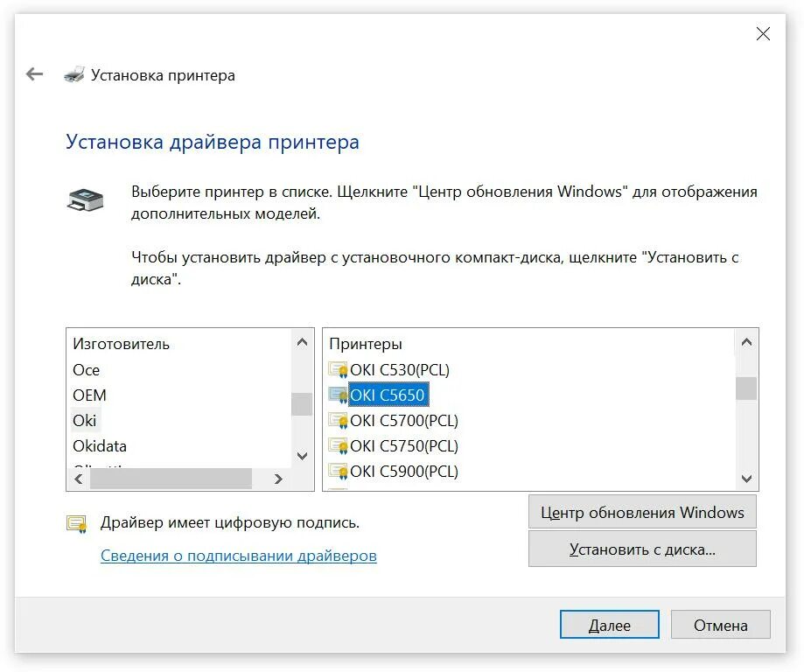Select manufacturer Okidata
The image size is (804, 672).
coord(100,445)
